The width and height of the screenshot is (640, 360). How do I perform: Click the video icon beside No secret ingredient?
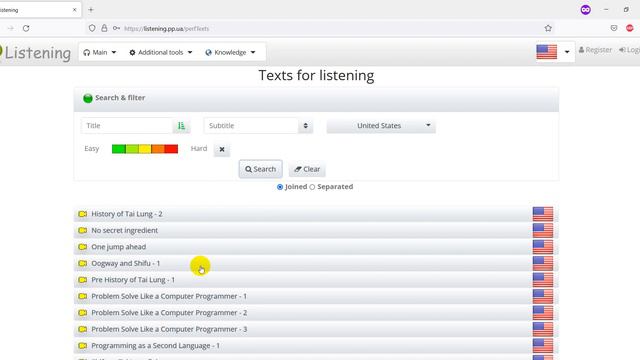click(x=82, y=230)
